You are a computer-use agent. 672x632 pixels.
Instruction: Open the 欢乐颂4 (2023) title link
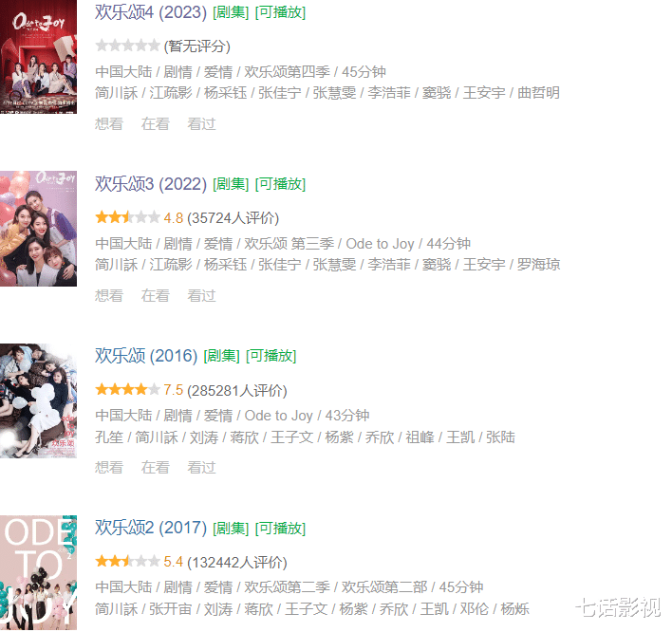point(151,12)
